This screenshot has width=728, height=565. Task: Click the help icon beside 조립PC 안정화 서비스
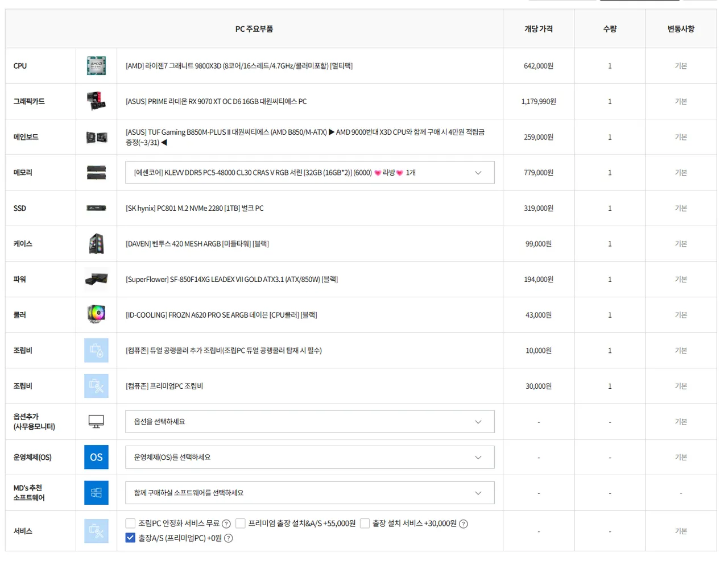click(x=226, y=524)
